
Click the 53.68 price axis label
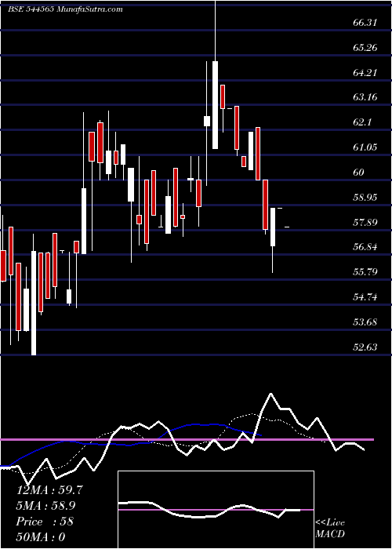[x=365, y=322]
